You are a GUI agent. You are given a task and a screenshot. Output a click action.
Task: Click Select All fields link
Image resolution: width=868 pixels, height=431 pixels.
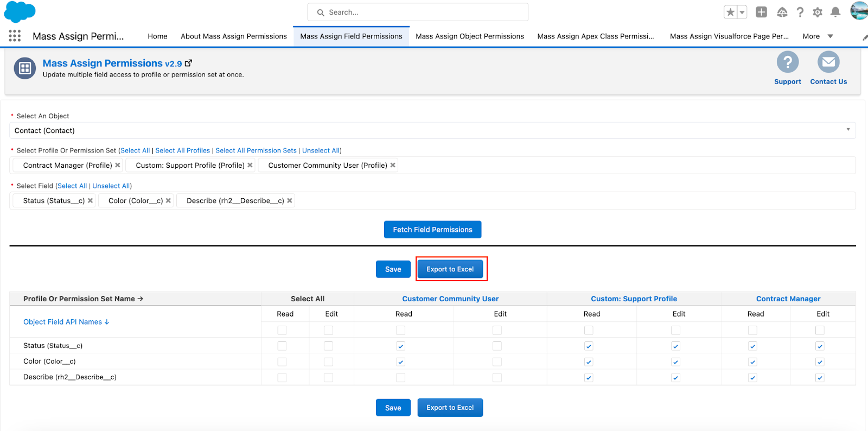coord(72,186)
